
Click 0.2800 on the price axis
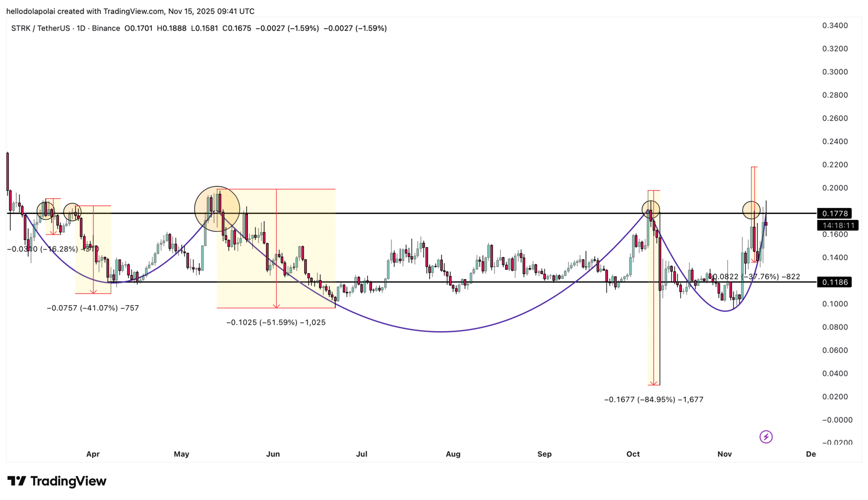click(835, 95)
